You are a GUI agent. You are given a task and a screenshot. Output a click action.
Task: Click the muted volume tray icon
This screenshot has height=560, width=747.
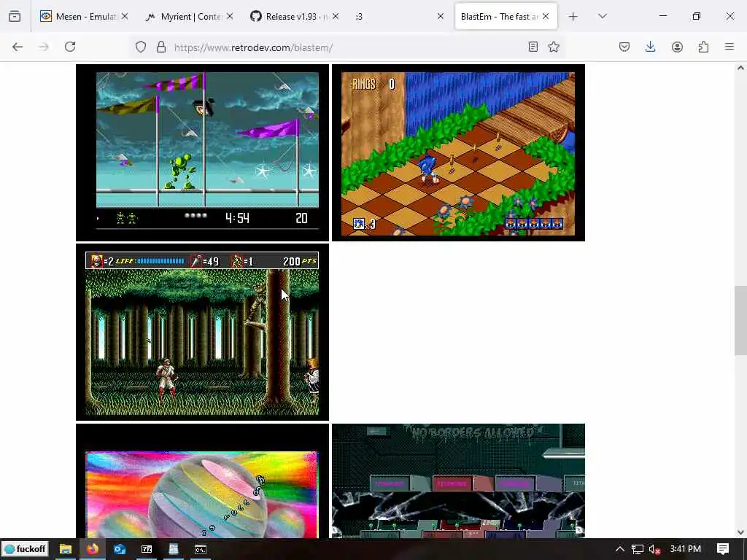(x=654, y=549)
